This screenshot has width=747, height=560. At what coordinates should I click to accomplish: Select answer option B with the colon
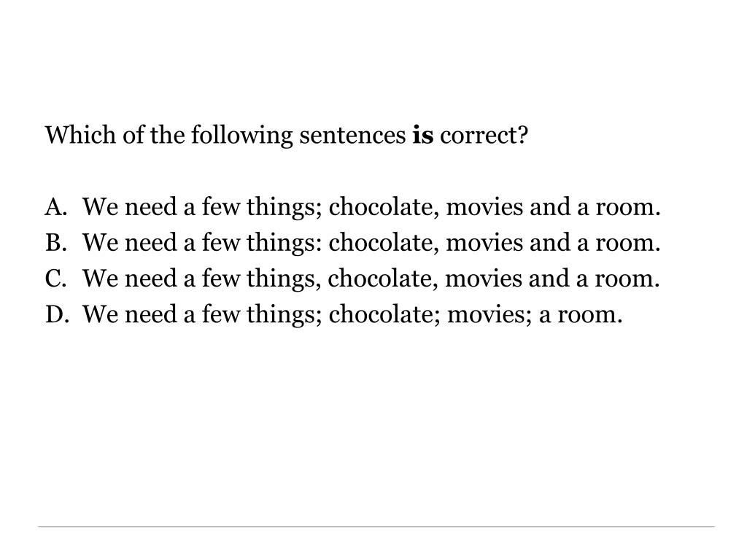pos(371,243)
